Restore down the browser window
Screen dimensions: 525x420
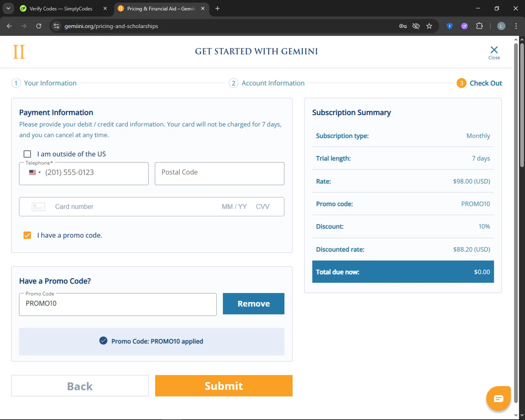coord(497,8)
